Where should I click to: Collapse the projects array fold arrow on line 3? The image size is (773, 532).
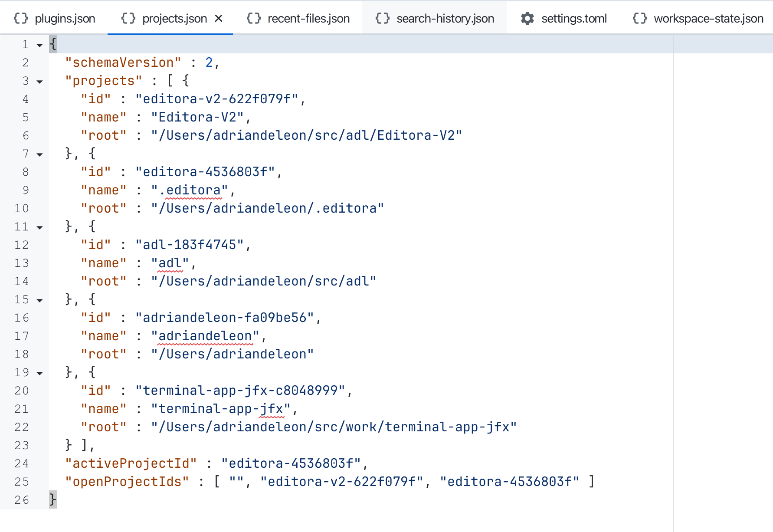(x=39, y=82)
